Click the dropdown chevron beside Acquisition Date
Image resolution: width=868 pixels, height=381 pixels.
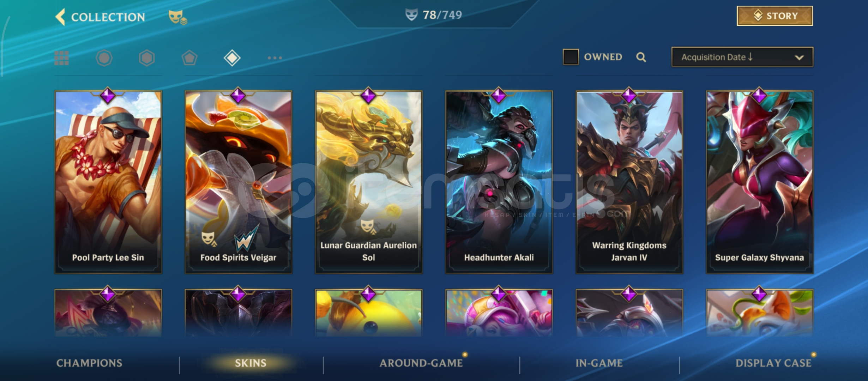coord(799,58)
